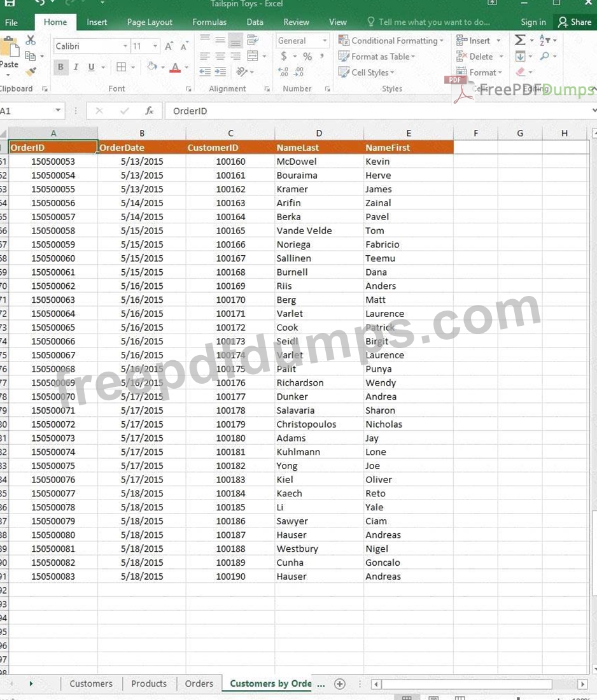Apply Comma Style format
The image size is (597, 700).
coord(323,56)
